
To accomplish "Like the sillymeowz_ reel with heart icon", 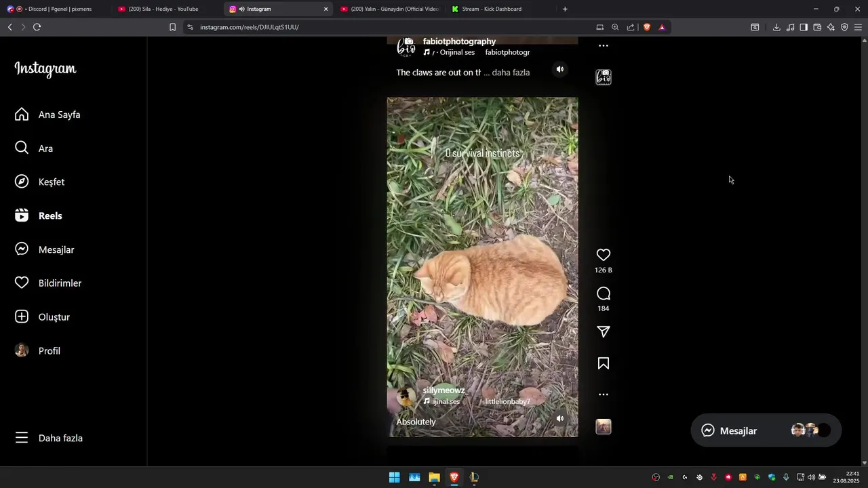I will (x=603, y=255).
